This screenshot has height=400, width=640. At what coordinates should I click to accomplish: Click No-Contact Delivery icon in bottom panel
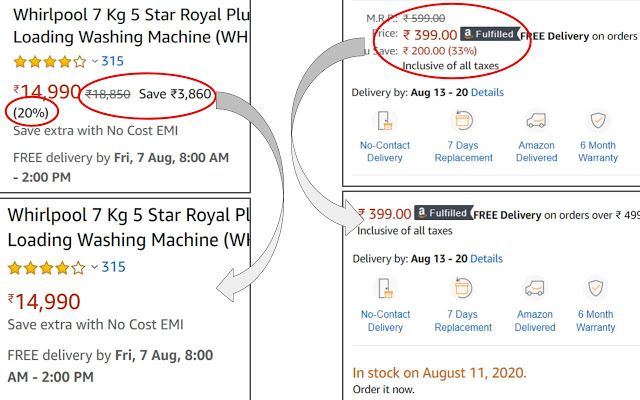(x=385, y=288)
